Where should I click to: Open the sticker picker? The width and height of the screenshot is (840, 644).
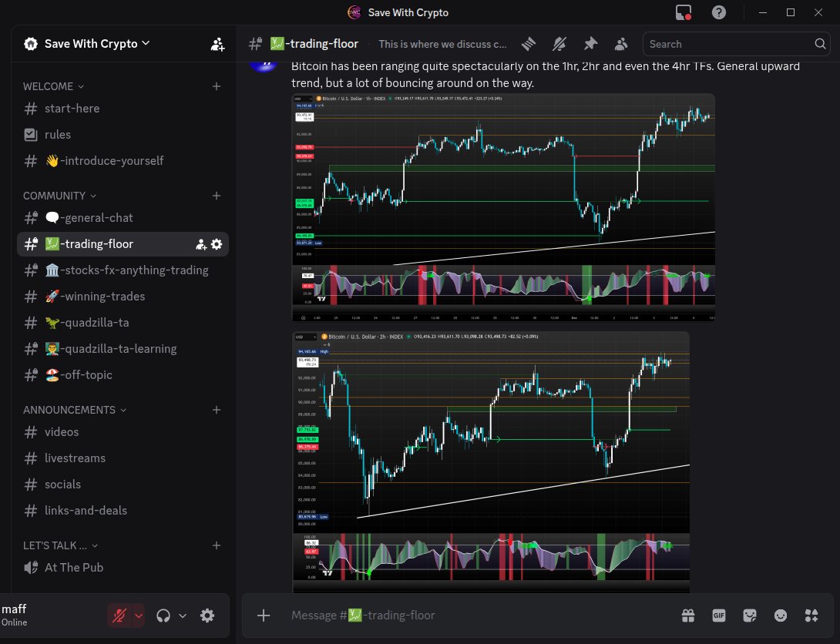coord(749,615)
